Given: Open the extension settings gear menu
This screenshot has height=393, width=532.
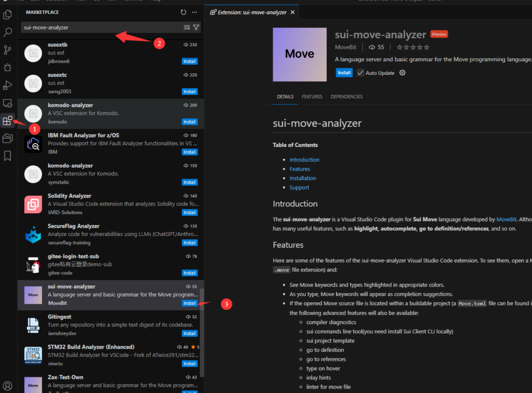Looking at the screenshot, I should tap(402, 73).
